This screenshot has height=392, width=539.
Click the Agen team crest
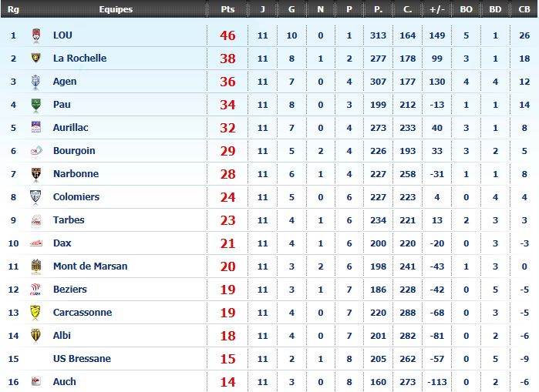[35, 82]
